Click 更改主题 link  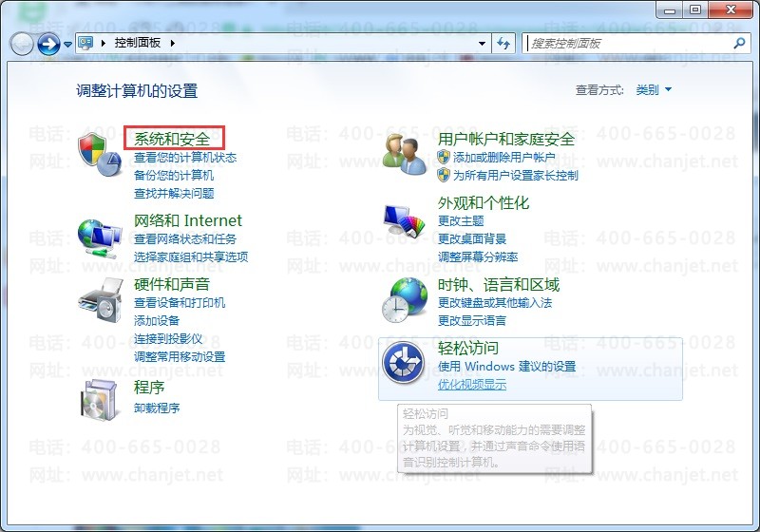(461, 221)
